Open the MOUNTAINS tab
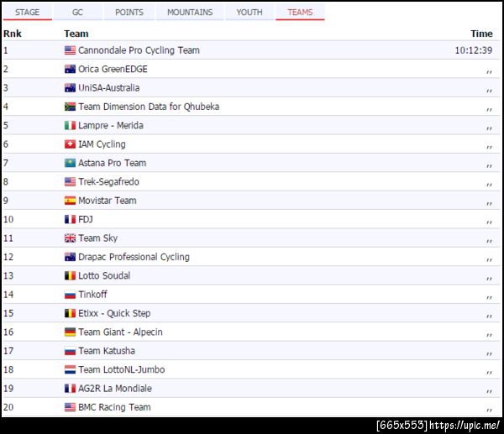The height and width of the screenshot is (434, 504). (x=190, y=13)
